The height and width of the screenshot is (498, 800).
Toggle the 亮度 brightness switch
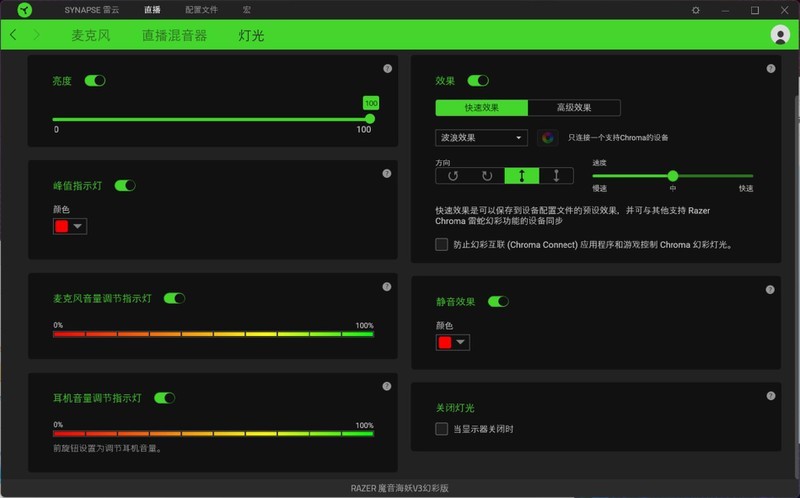click(95, 81)
